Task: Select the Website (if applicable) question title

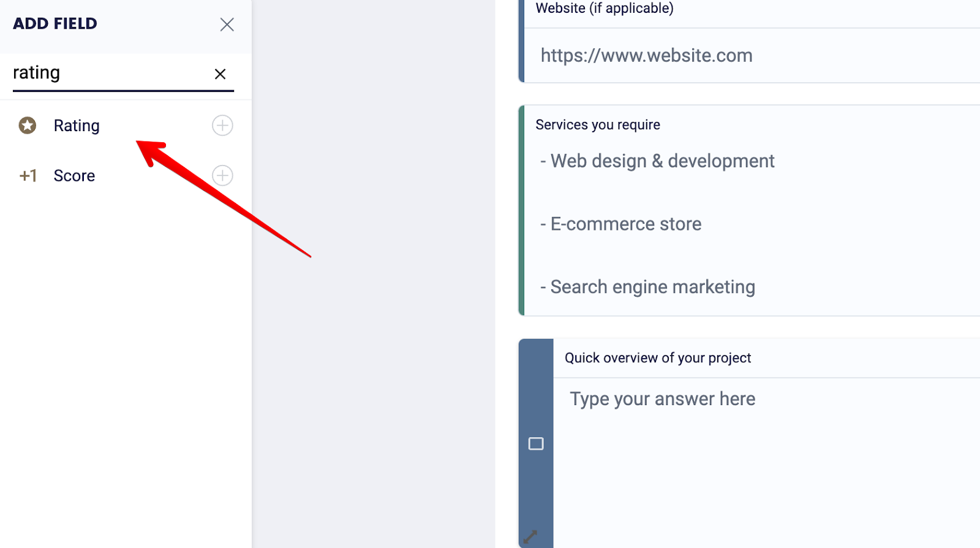Action: tap(605, 8)
